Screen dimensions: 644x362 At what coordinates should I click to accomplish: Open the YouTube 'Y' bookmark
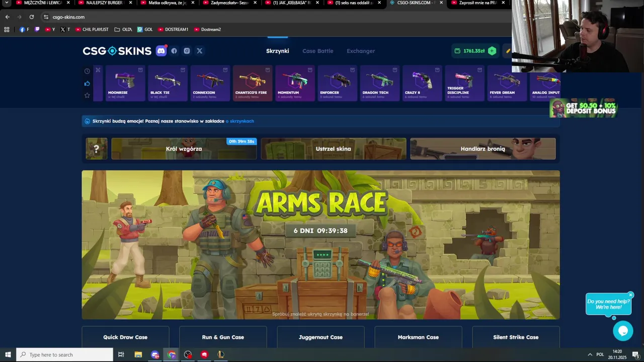click(50, 29)
